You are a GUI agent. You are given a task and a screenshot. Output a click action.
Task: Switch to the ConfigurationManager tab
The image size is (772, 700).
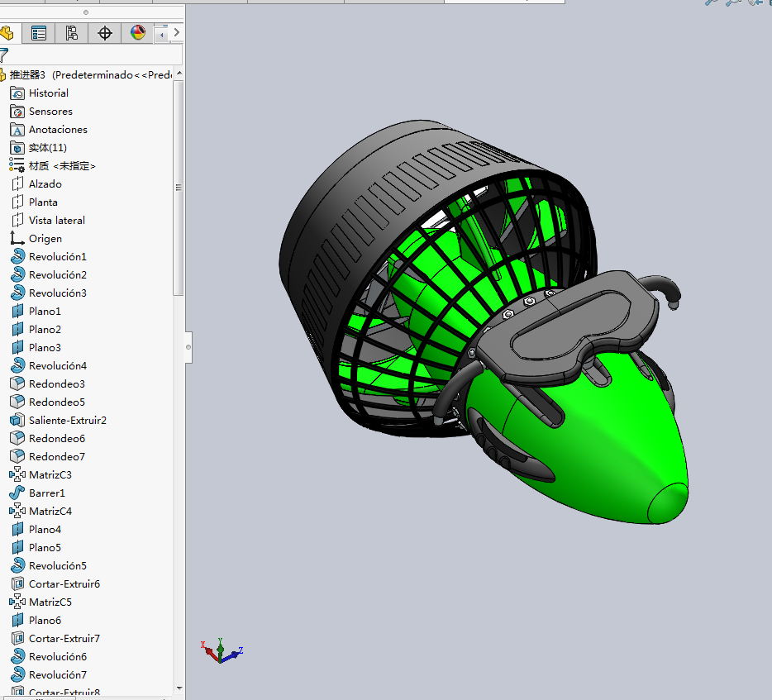pos(71,33)
